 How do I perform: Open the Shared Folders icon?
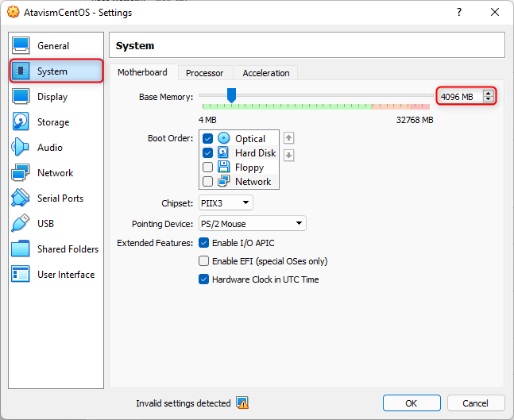click(21, 249)
